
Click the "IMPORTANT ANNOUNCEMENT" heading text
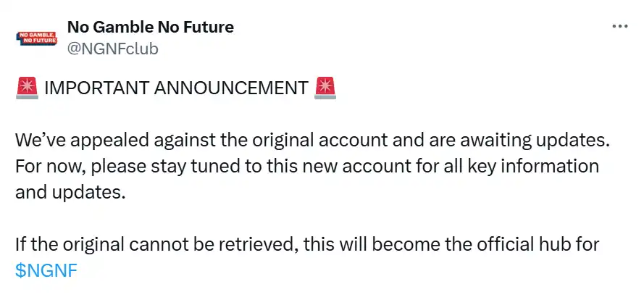tap(176, 88)
